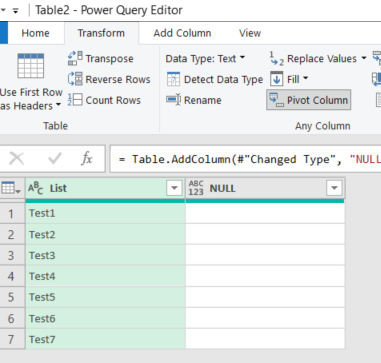Click the Reverse Rows icon
This screenshot has height=363, width=381.
pos(75,79)
